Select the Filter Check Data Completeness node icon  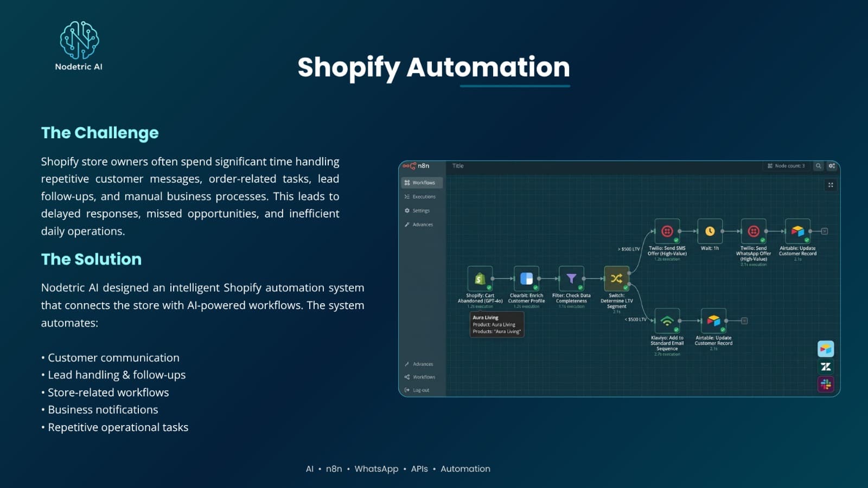tap(571, 279)
